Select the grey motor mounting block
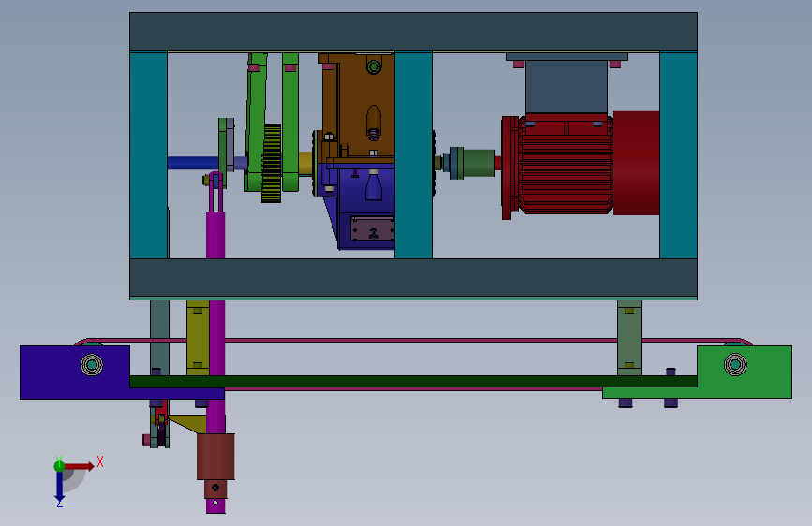The width and height of the screenshot is (812, 526). coord(567,87)
